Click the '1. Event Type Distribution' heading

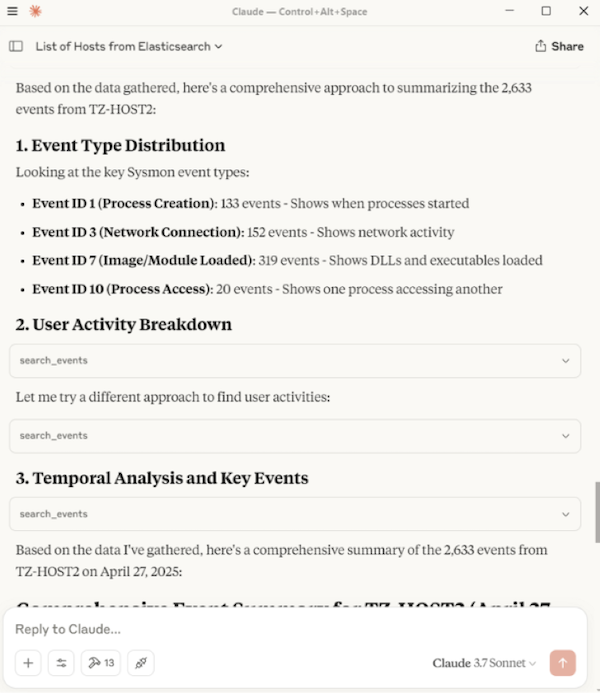tap(120, 146)
